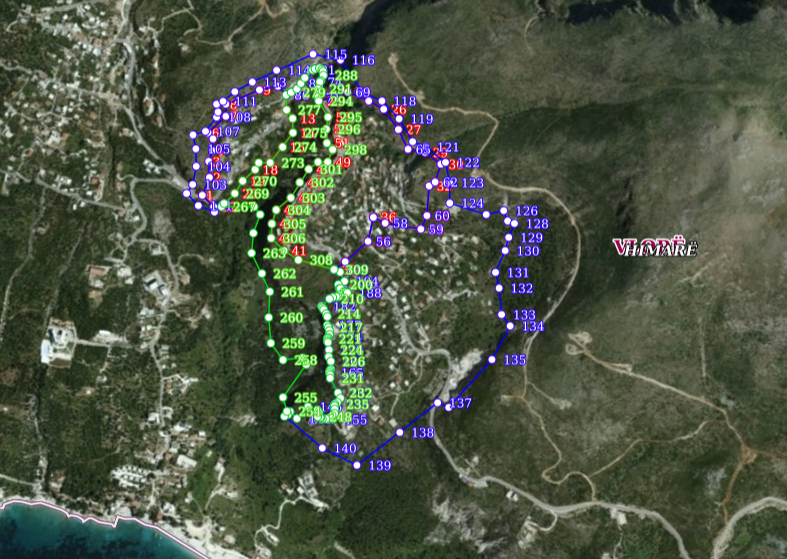Click the blue vertex point labeled 139

tap(357, 465)
